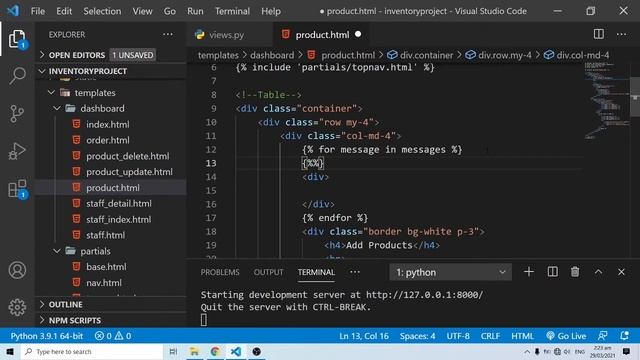The width and height of the screenshot is (640, 360).
Task: Open the View menu
Action: (142, 11)
